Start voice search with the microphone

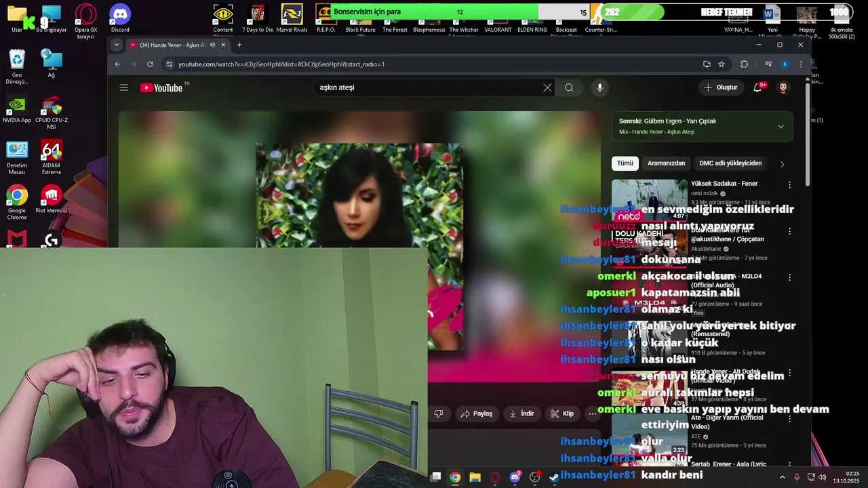coord(599,87)
